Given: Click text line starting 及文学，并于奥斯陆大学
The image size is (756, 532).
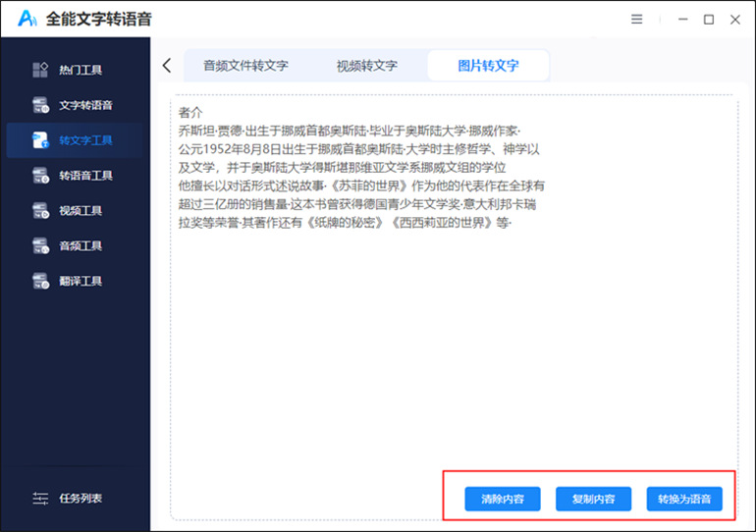Looking at the screenshot, I should (x=342, y=168).
